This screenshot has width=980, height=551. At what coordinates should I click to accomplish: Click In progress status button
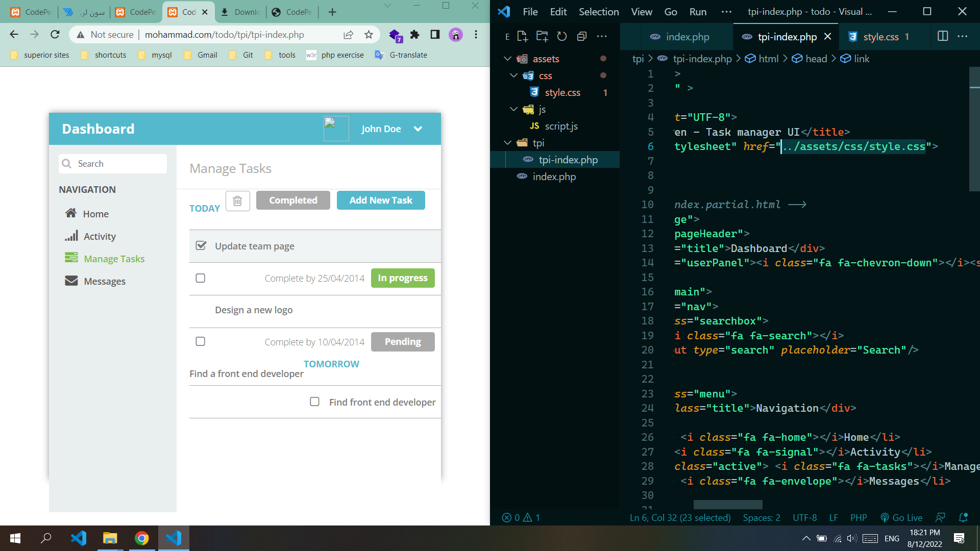[403, 278]
